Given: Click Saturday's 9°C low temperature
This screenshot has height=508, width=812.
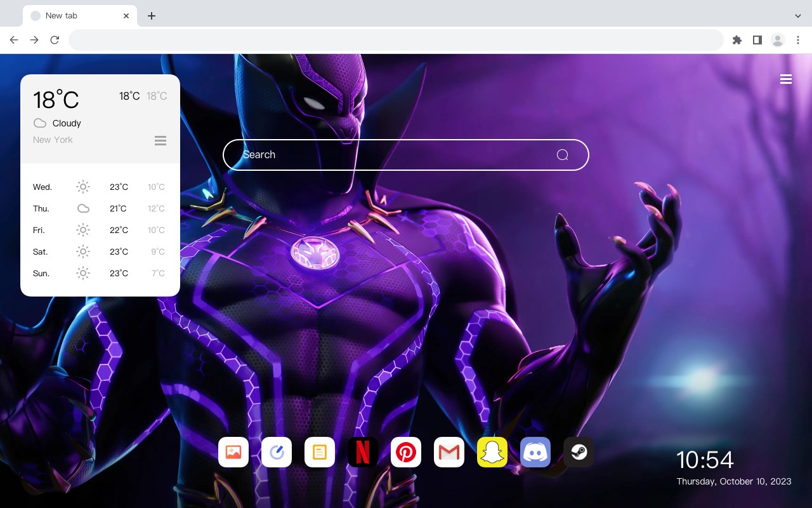Looking at the screenshot, I should [158, 251].
